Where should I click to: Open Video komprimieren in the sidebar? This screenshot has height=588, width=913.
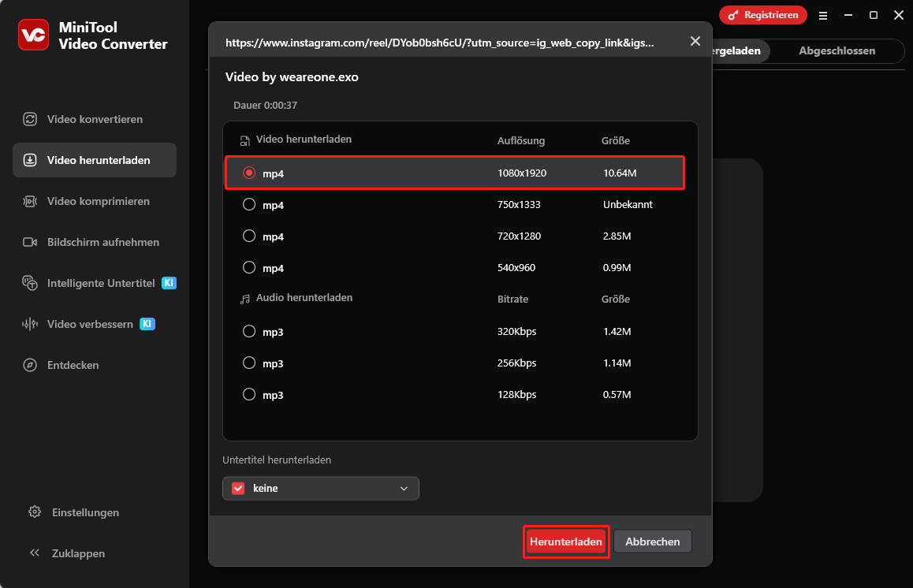[x=95, y=202]
